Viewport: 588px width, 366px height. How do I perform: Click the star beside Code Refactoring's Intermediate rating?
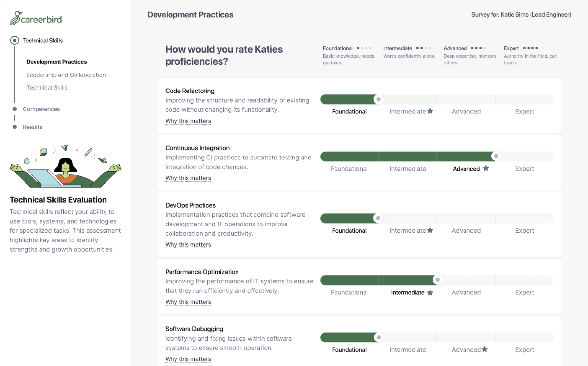tap(430, 111)
